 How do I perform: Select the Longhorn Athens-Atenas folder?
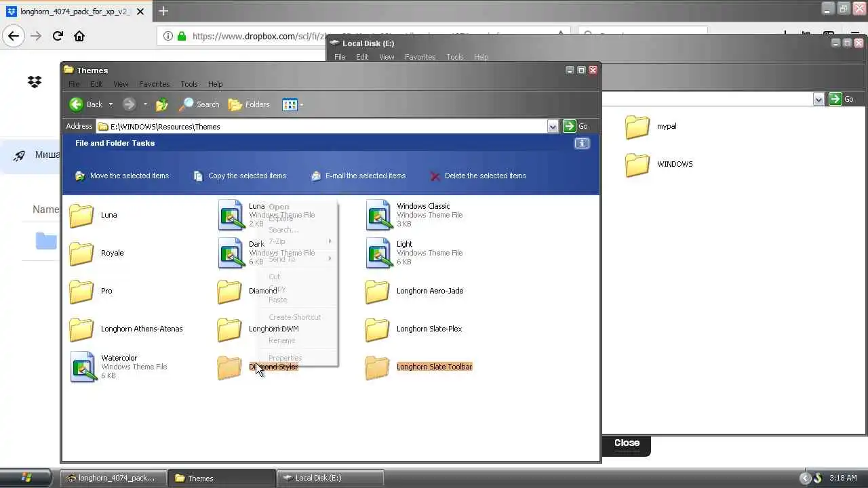(126, 329)
